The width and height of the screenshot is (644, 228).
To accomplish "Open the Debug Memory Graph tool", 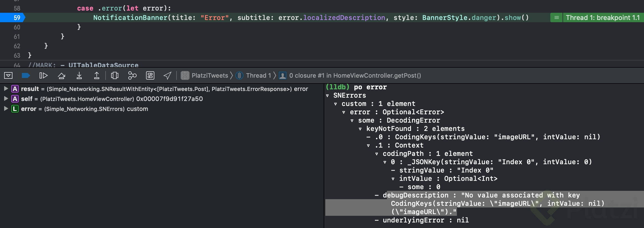I will pos(132,75).
